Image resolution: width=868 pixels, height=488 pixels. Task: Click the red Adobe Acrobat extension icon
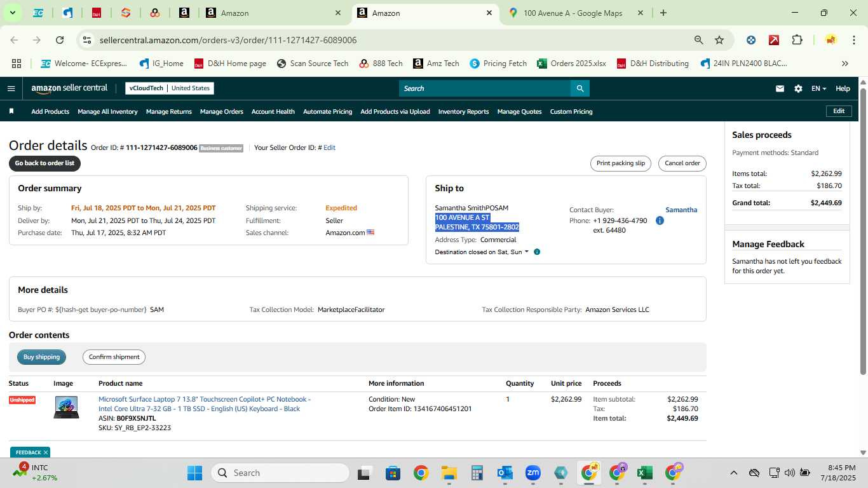pos(774,40)
